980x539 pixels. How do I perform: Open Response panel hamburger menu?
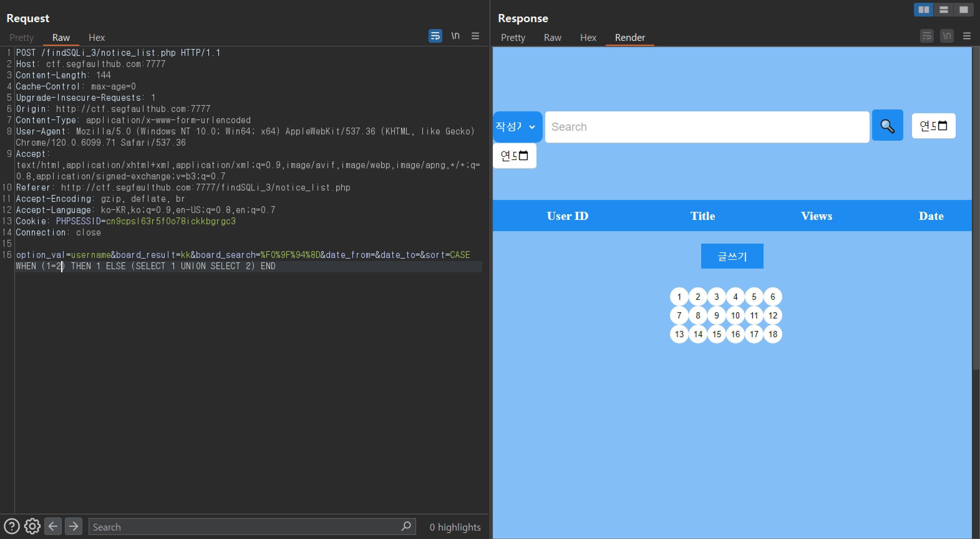tap(967, 36)
